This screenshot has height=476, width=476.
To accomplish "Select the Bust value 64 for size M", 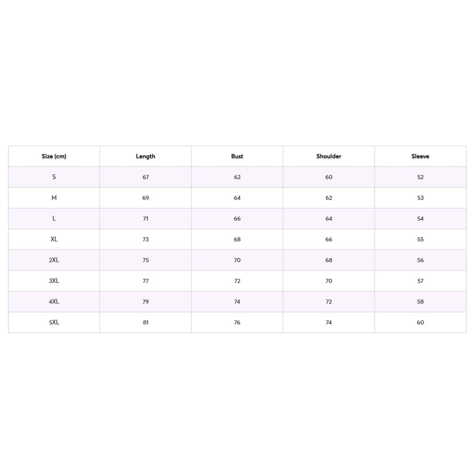I will pyautogui.click(x=237, y=198).
